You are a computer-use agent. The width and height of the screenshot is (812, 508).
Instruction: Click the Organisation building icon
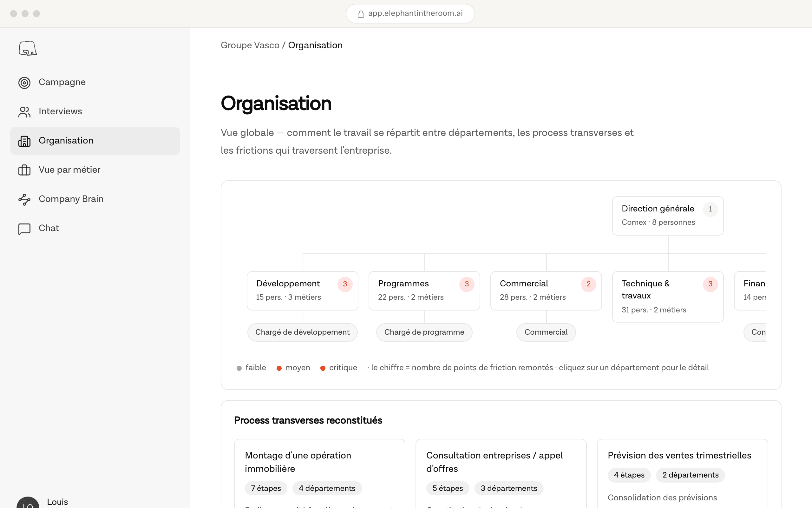click(x=24, y=141)
